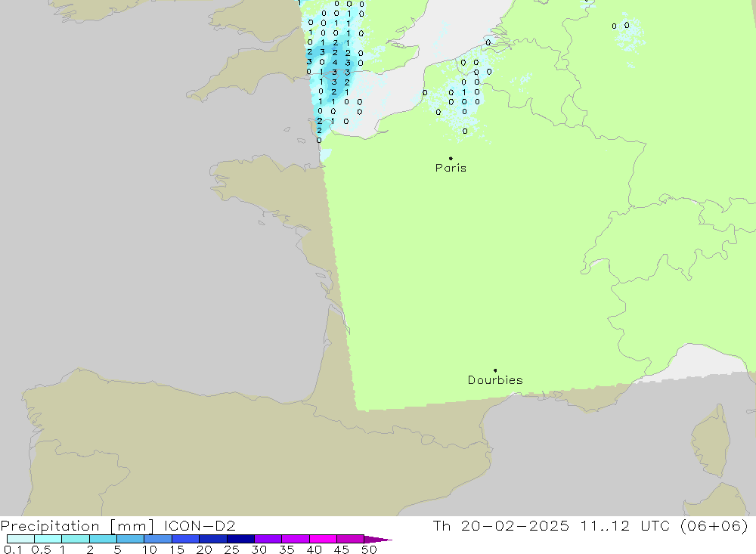Pick the 2–5 mm legend swatch
Viewport: 756px width, 554px height.
coord(103,539)
